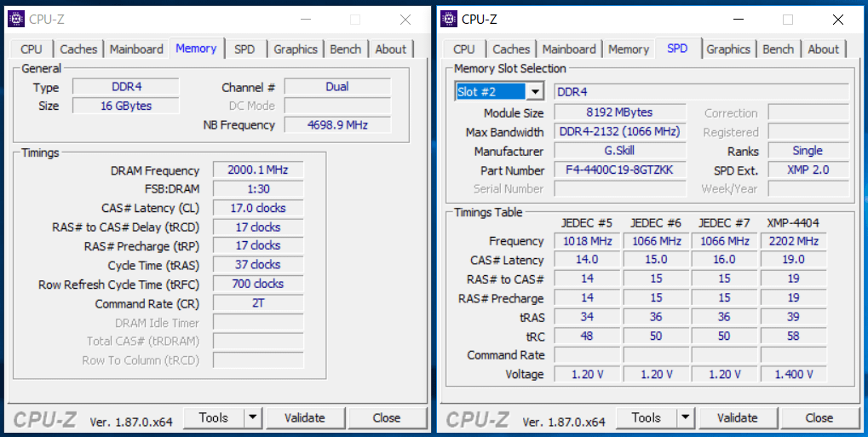Click Ranks value Single
Screen dimensions: 868x437
808,151
